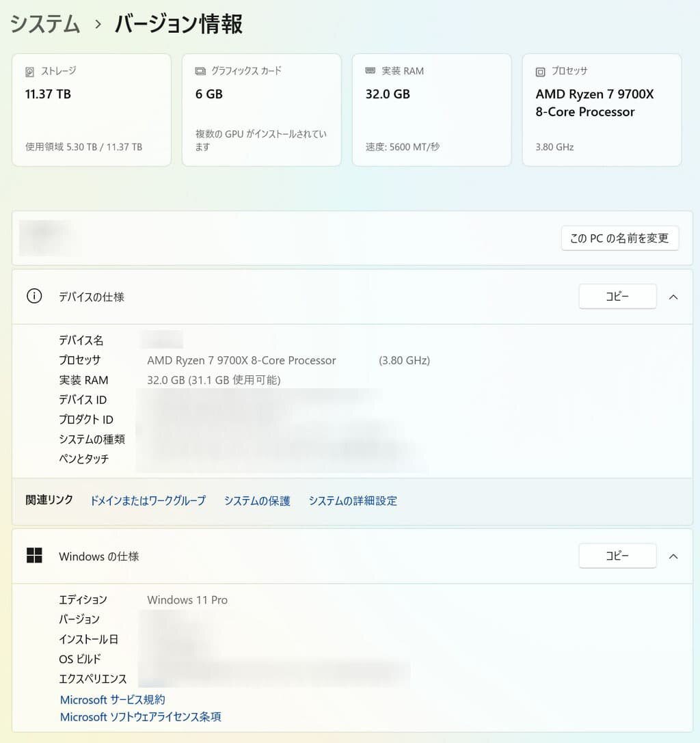Click the バージョン label in Windows specs
The height and width of the screenshot is (743, 700).
[79, 619]
